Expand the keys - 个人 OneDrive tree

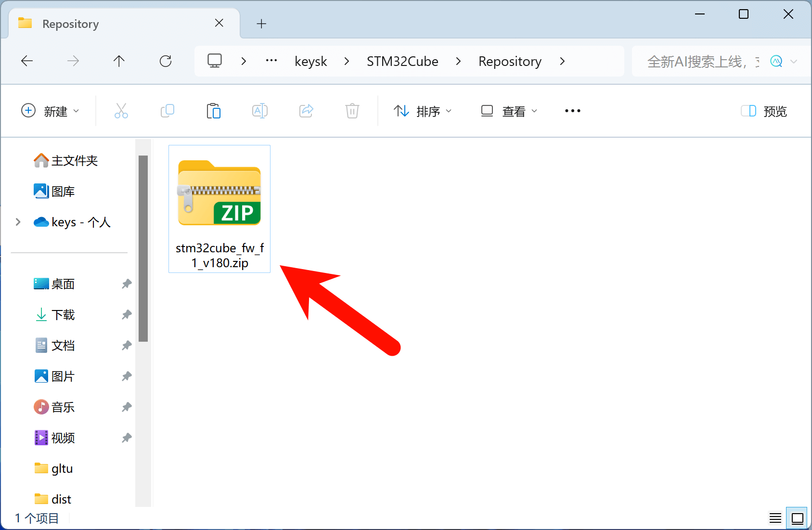pos(18,222)
